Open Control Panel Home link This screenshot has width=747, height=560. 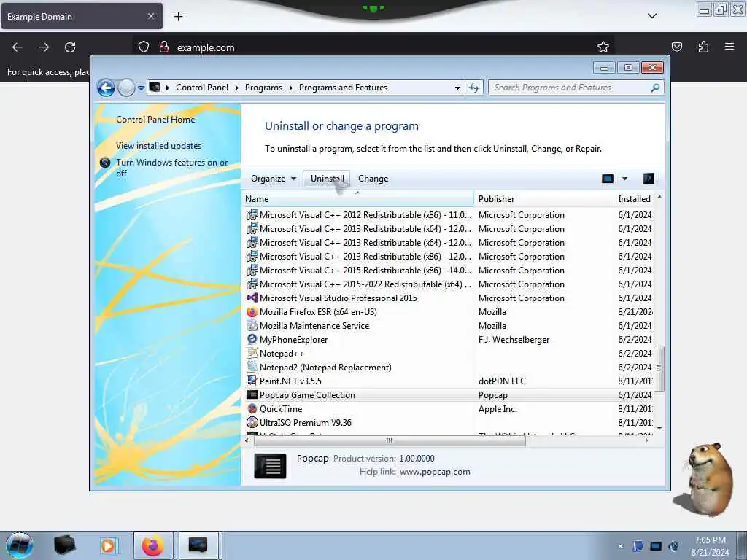pyautogui.click(x=155, y=120)
